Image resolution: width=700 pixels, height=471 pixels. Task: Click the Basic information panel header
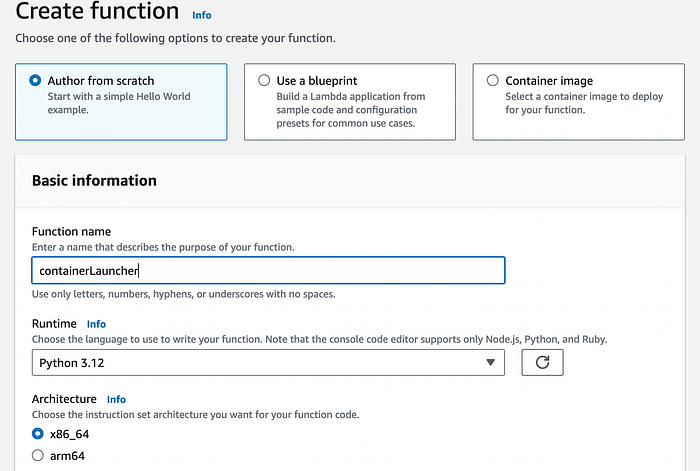click(x=94, y=181)
